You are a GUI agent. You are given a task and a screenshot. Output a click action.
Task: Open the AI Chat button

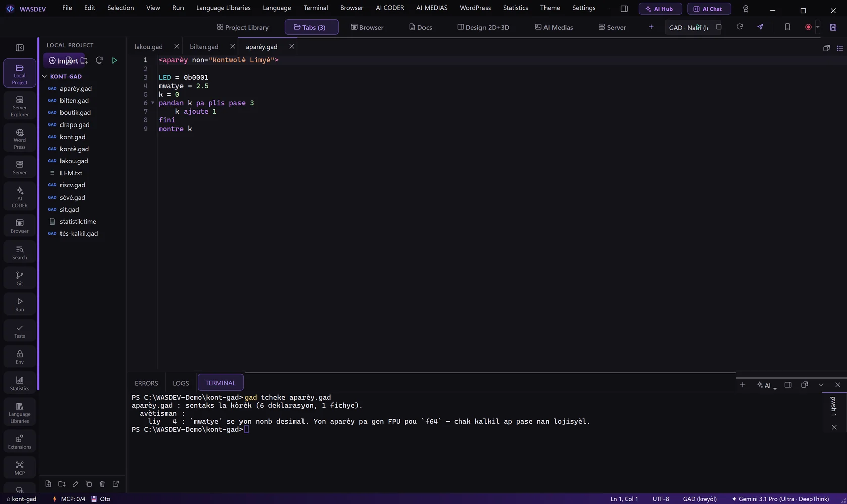pos(709,9)
